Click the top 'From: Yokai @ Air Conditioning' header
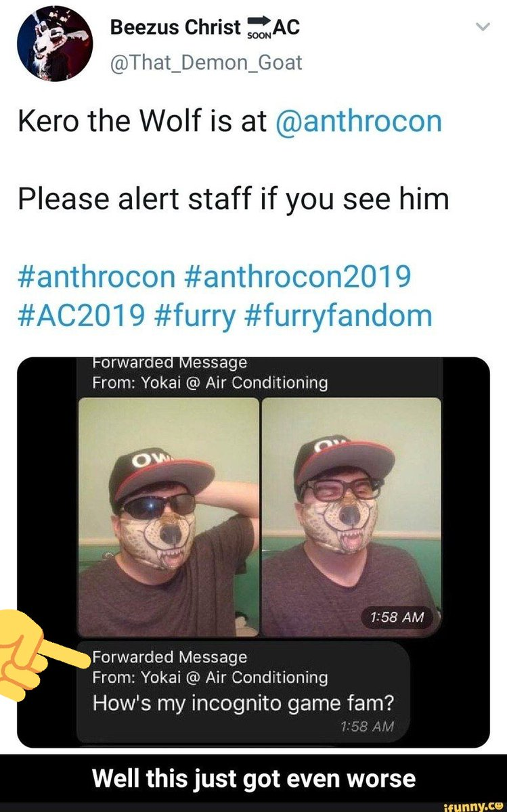507x812 pixels. [x=210, y=382]
